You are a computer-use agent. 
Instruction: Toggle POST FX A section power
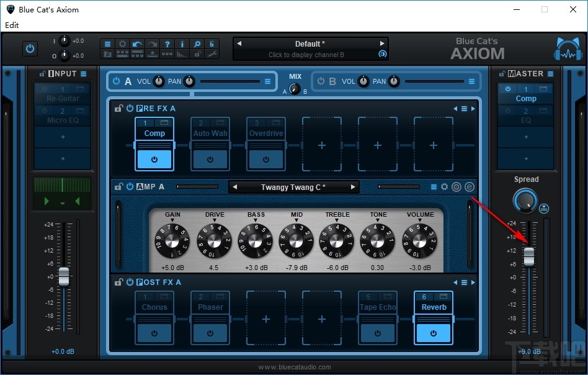point(130,282)
